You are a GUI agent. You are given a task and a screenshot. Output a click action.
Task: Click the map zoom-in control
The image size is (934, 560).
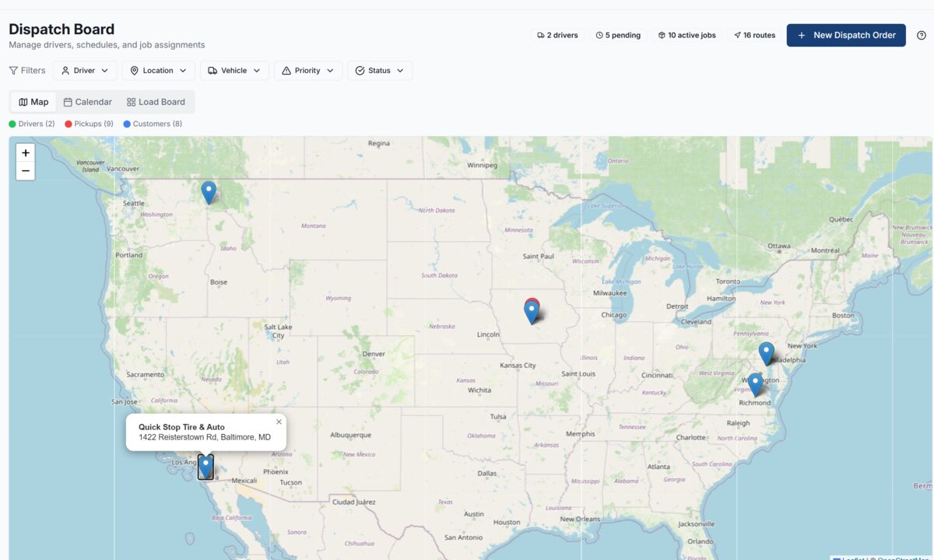[x=25, y=153]
